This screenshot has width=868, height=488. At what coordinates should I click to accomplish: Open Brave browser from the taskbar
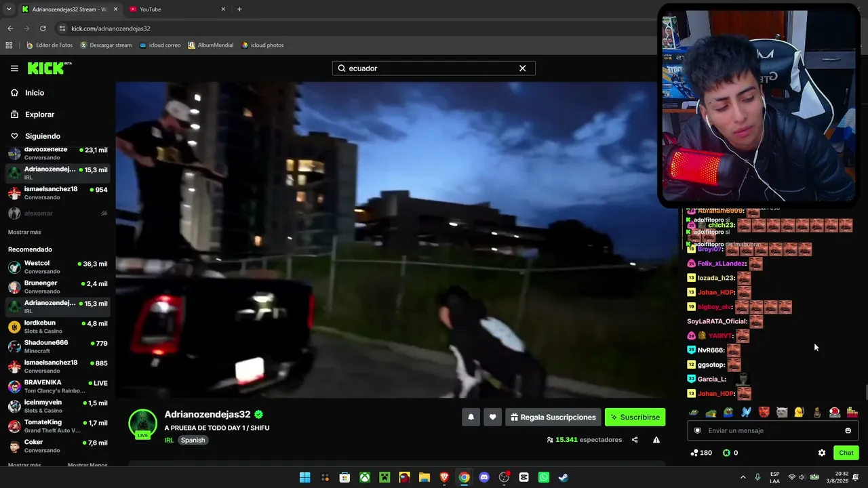444,477
